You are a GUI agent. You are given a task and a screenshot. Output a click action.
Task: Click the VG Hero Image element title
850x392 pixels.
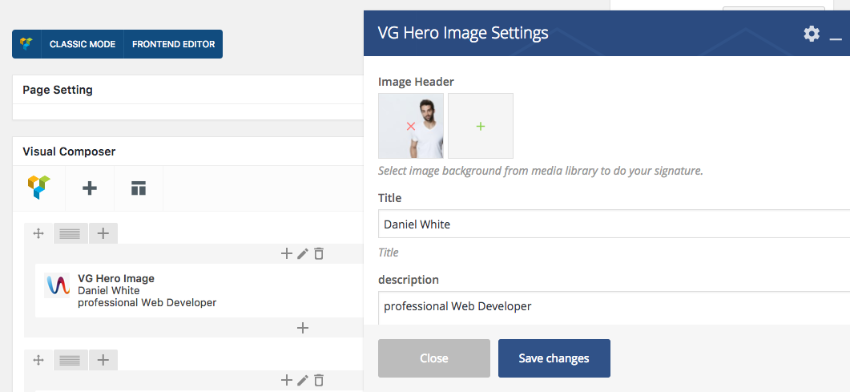click(116, 278)
